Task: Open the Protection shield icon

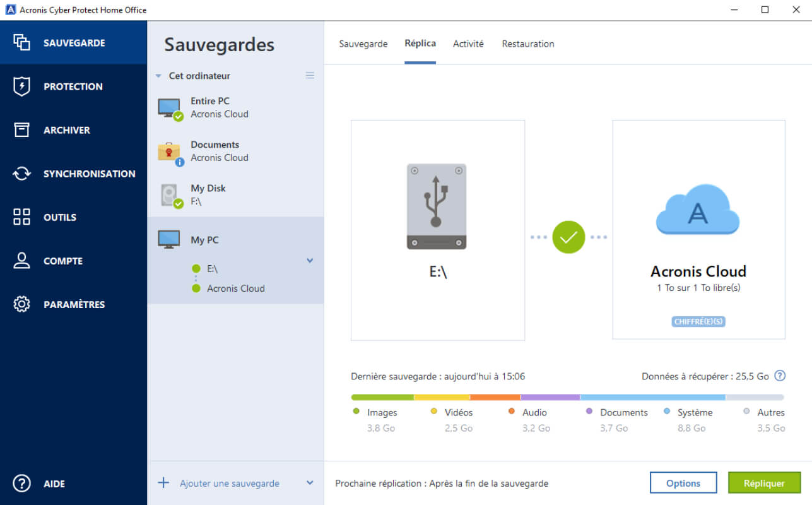Action: click(x=22, y=86)
